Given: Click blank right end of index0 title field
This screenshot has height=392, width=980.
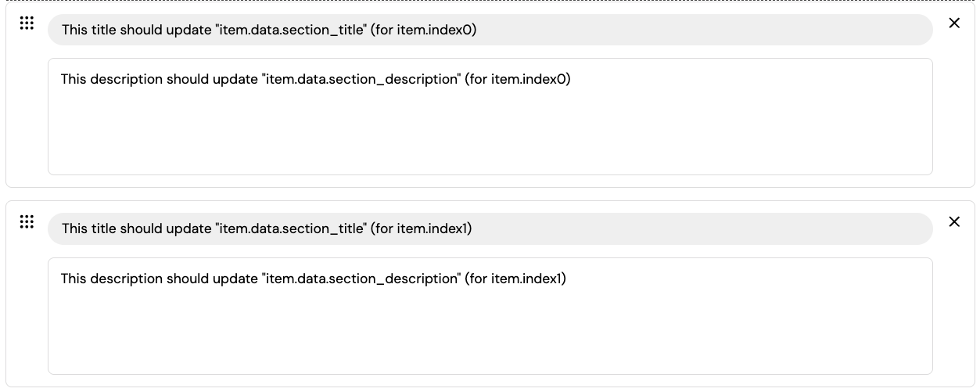Looking at the screenshot, I should tap(860, 30).
